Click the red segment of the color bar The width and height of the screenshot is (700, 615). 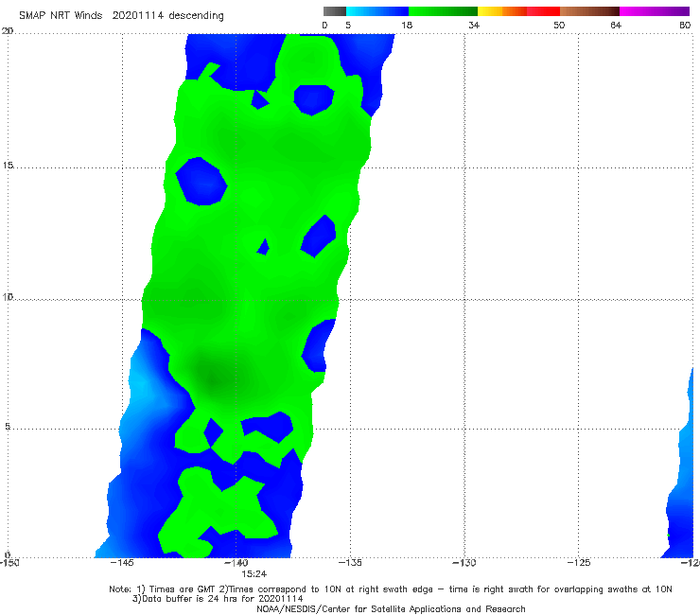[543, 11]
